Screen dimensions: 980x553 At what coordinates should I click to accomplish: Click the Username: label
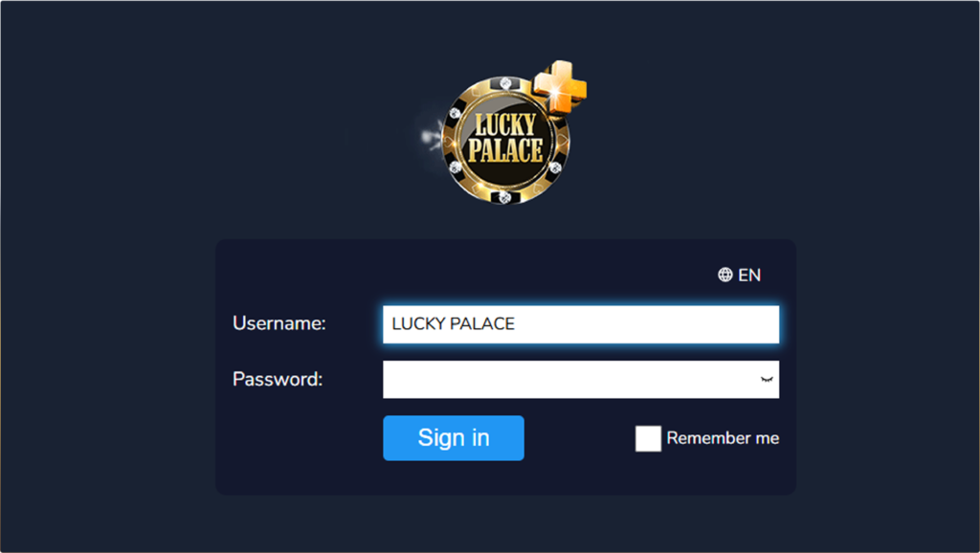point(279,324)
